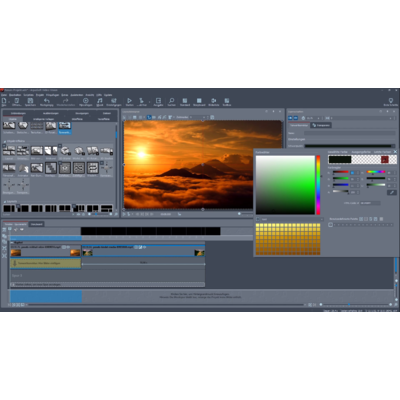Viewport: 400px width, 400px height.
Task: Open the Transparenz tab in properties
Action: (321, 125)
